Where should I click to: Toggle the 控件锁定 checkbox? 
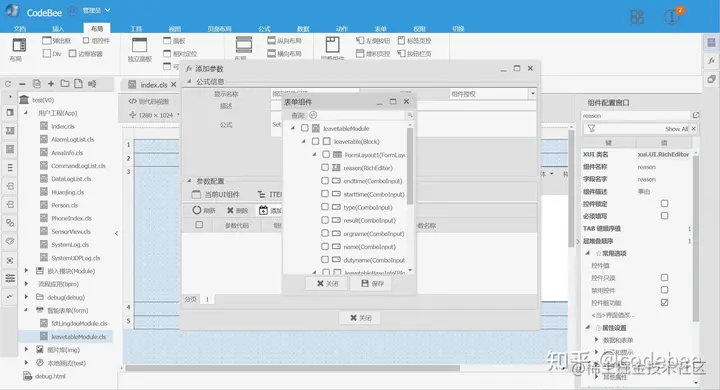click(664, 203)
